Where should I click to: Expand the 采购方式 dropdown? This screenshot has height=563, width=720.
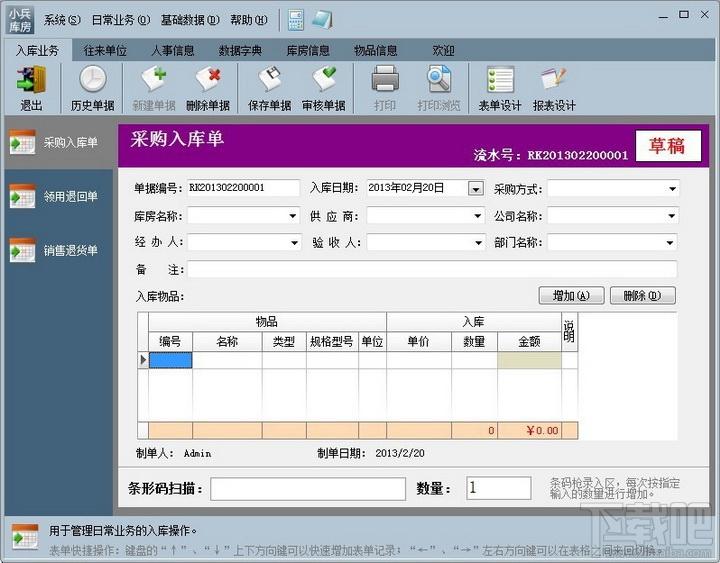672,189
